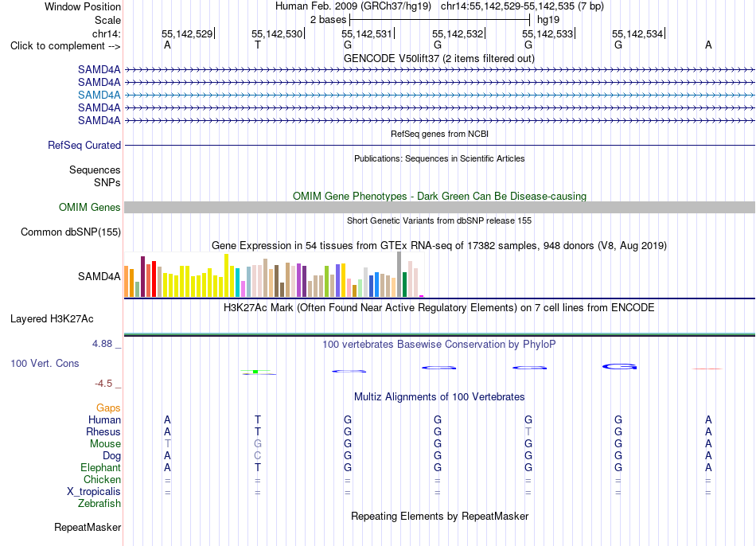This screenshot has height=546, width=756.
Task: Open the 100 Vert. Cons track settings
Action: [x=45, y=363]
